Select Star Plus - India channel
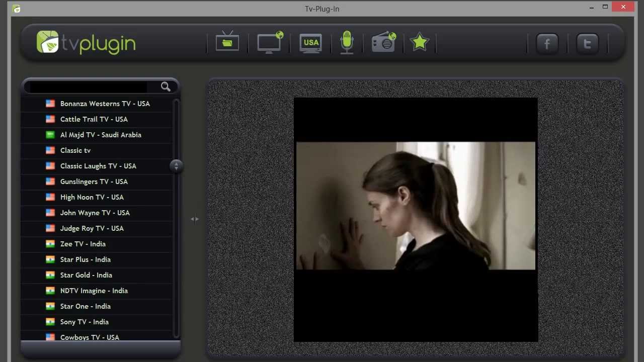Viewport: 644px width, 362px height. click(97, 259)
